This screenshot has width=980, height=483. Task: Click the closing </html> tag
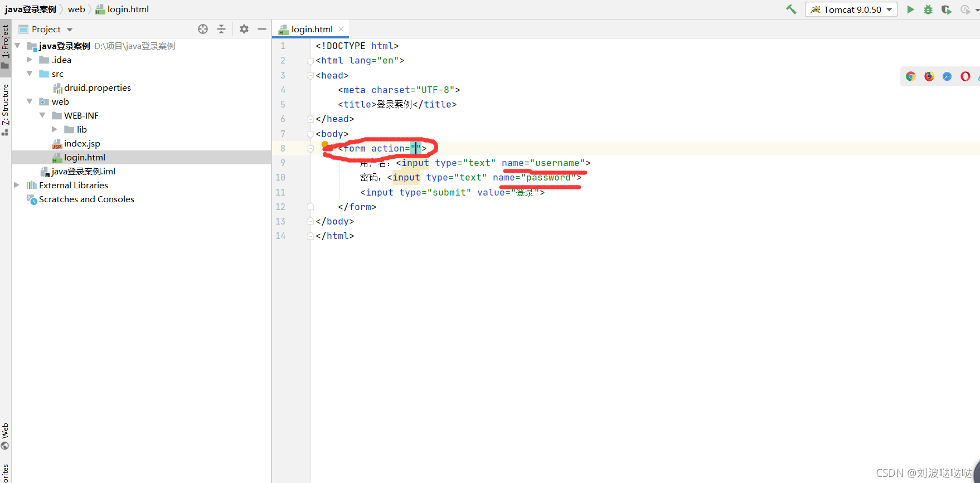coord(334,236)
